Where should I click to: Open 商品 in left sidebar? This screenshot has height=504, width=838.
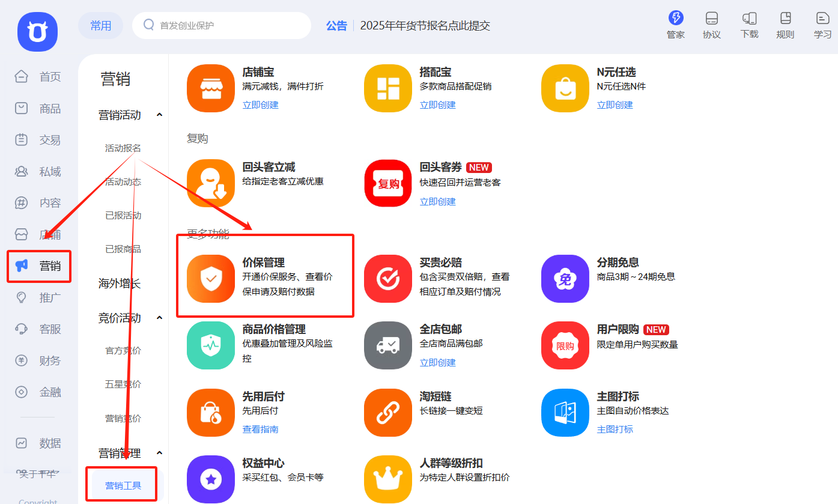click(x=38, y=109)
